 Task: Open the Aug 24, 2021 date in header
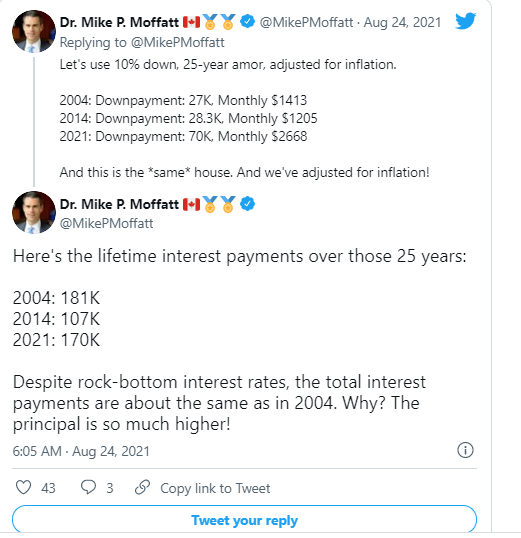point(402,22)
